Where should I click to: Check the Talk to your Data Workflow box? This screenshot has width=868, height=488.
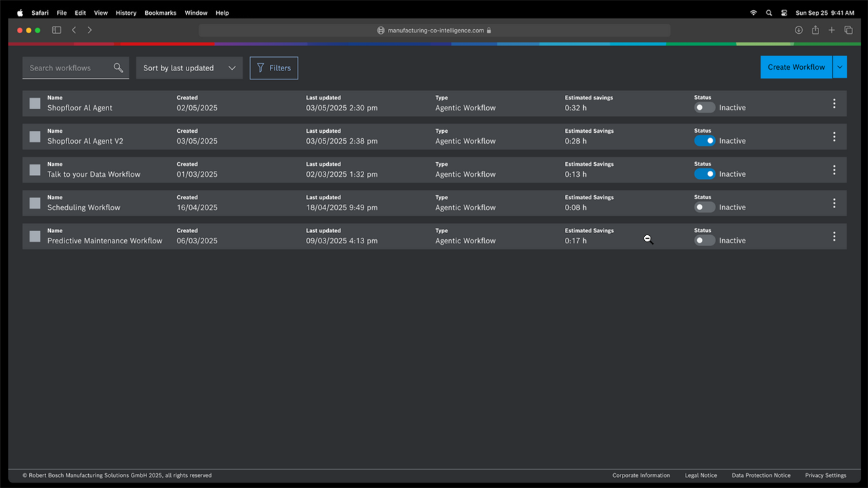pyautogui.click(x=35, y=170)
